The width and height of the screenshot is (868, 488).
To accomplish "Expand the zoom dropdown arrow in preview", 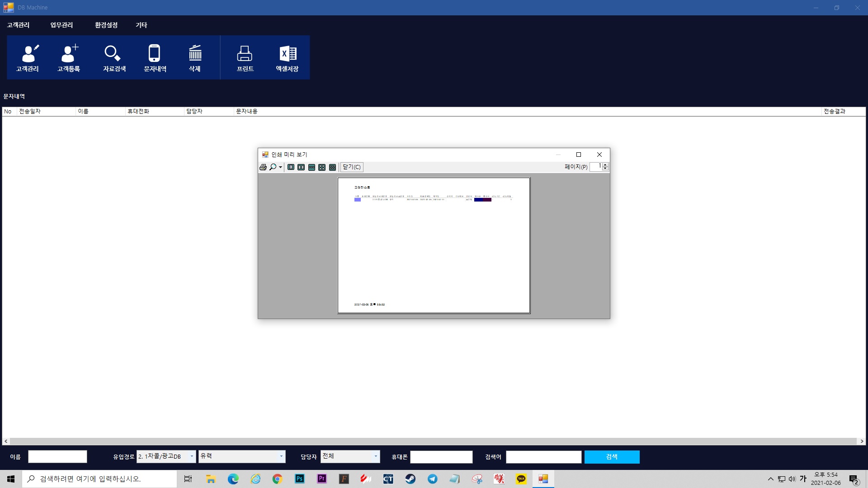I will click(x=281, y=167).
